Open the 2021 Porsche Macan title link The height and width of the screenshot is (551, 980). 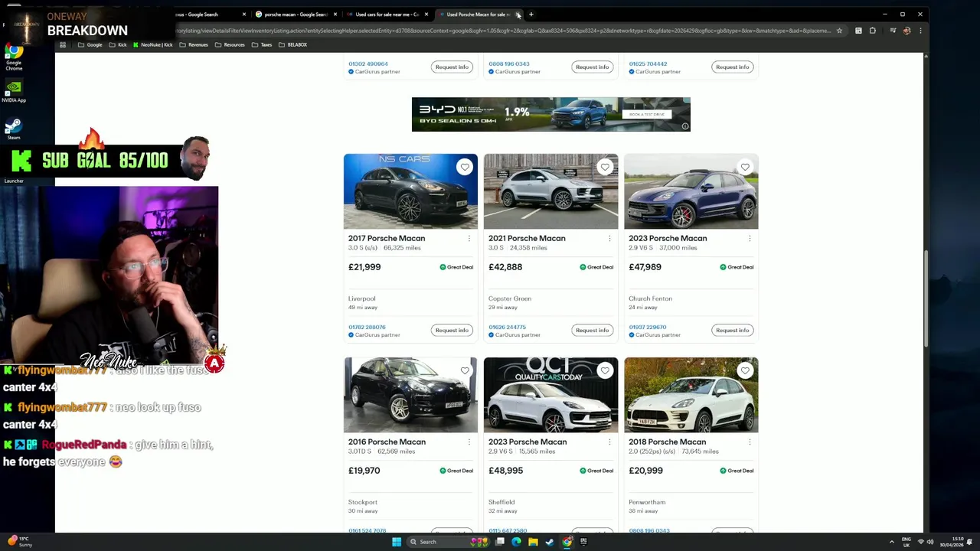[x=527, y=238]
